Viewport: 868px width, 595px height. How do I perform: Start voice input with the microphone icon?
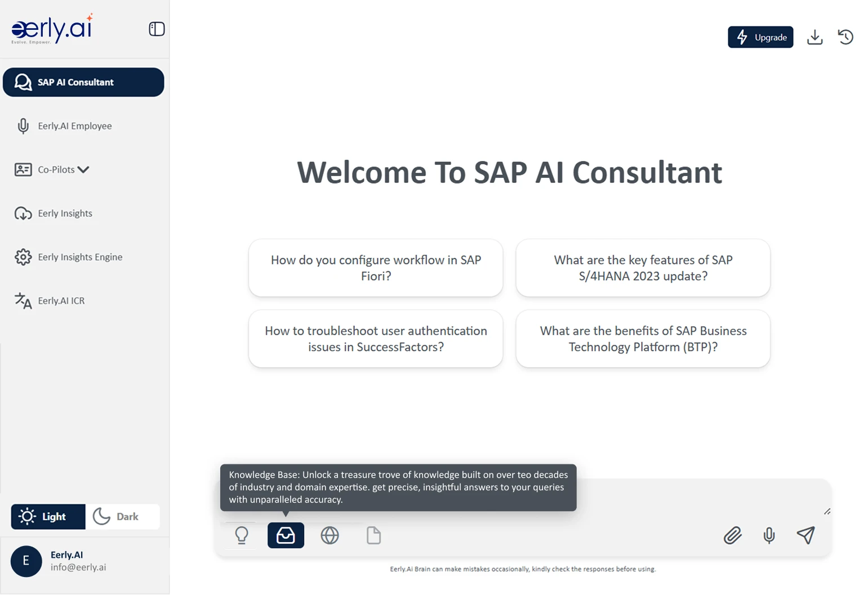coord(769,535)
